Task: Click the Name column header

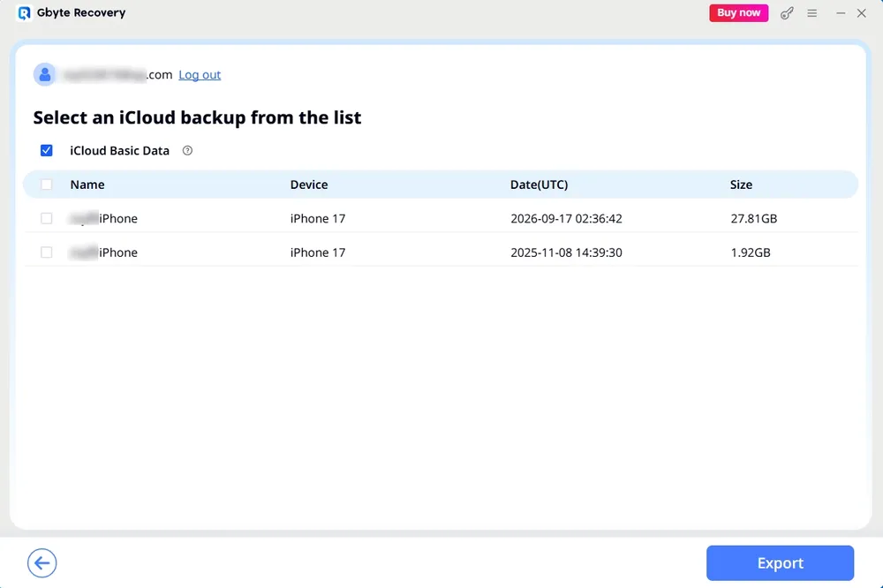Action: coord(87,185)
